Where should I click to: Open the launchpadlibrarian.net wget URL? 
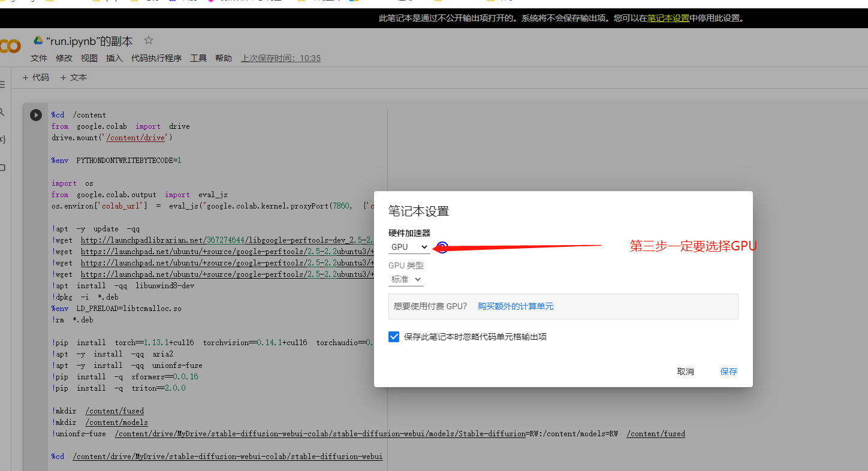coord(228,240)
